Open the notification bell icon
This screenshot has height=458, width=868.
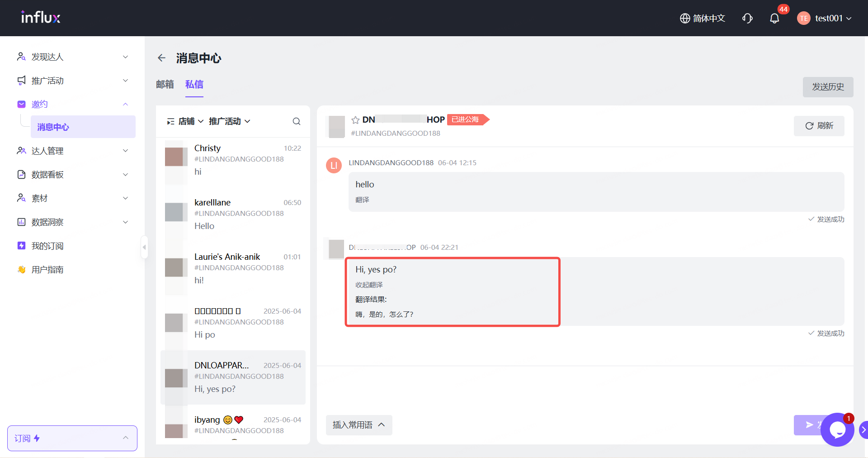[774, 19]
